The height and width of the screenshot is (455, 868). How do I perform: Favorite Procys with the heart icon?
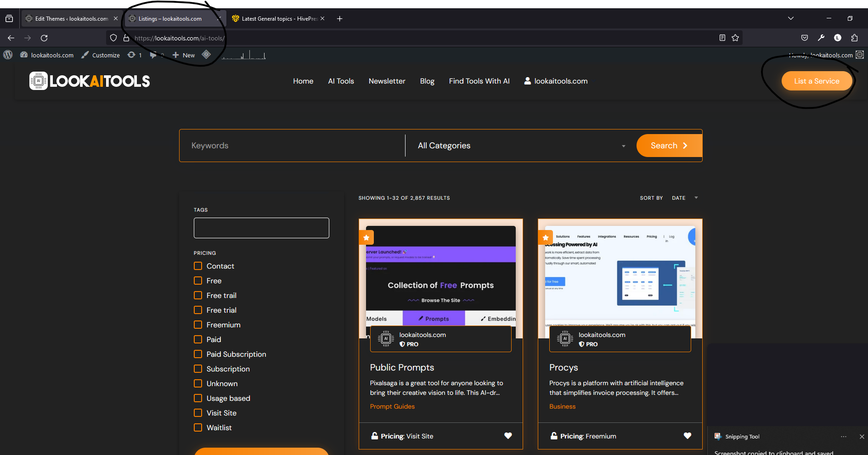coord(688,436)
